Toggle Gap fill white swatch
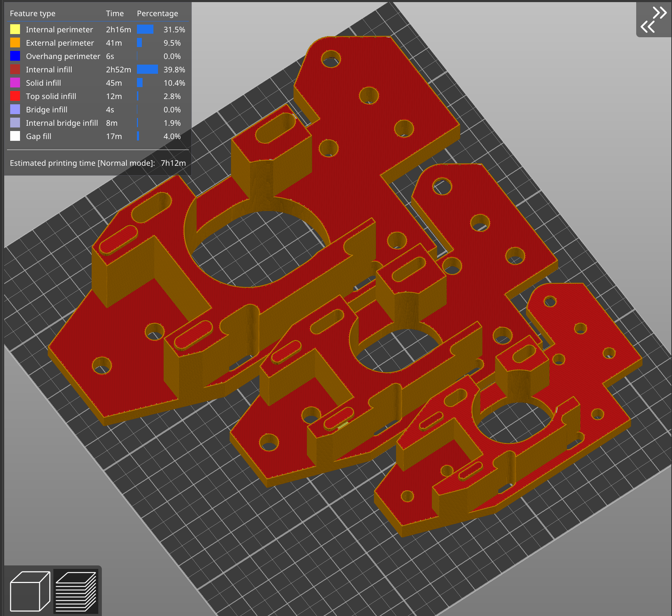Image resolution: width=672 pixels, height=616 pixels. pyautogui.click(x=15, y=136)
